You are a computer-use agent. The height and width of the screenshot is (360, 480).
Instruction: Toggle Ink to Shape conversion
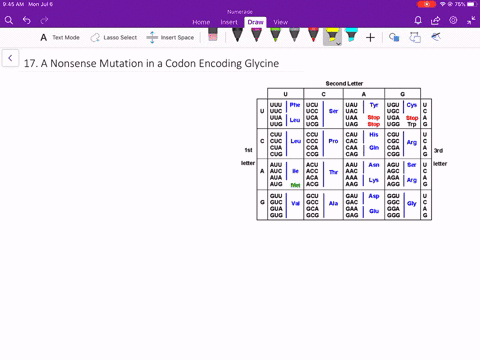tap(415, 37)
